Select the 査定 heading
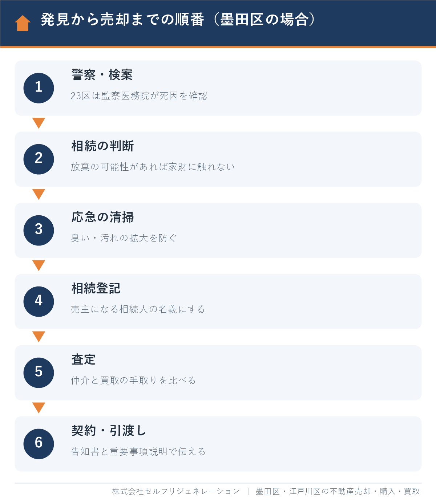436x504 pixels. (84, 359)
